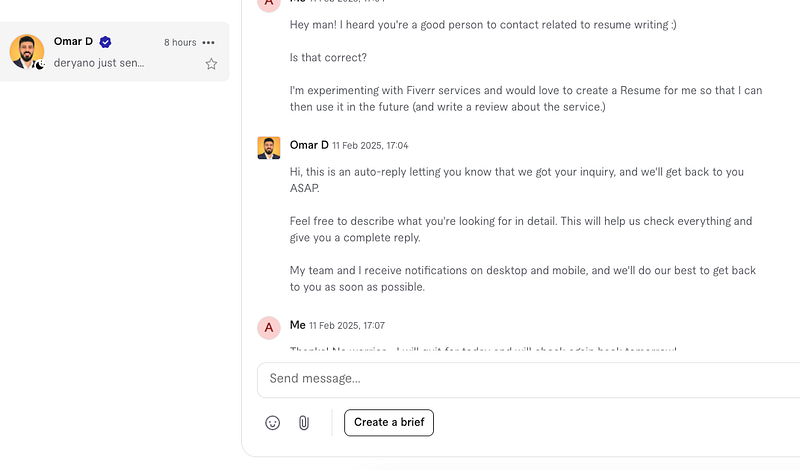Click the verified badge beside Omar D
800x470 pixels.
point(105,42)
